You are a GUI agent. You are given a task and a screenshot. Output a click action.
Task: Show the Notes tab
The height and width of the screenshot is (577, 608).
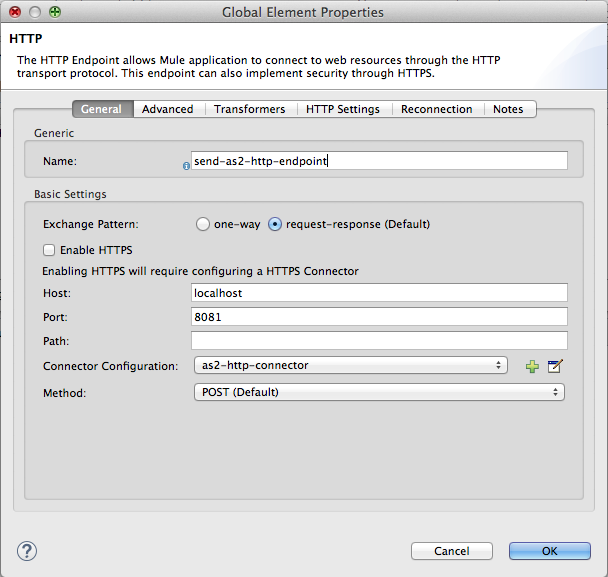pos(508,109)
